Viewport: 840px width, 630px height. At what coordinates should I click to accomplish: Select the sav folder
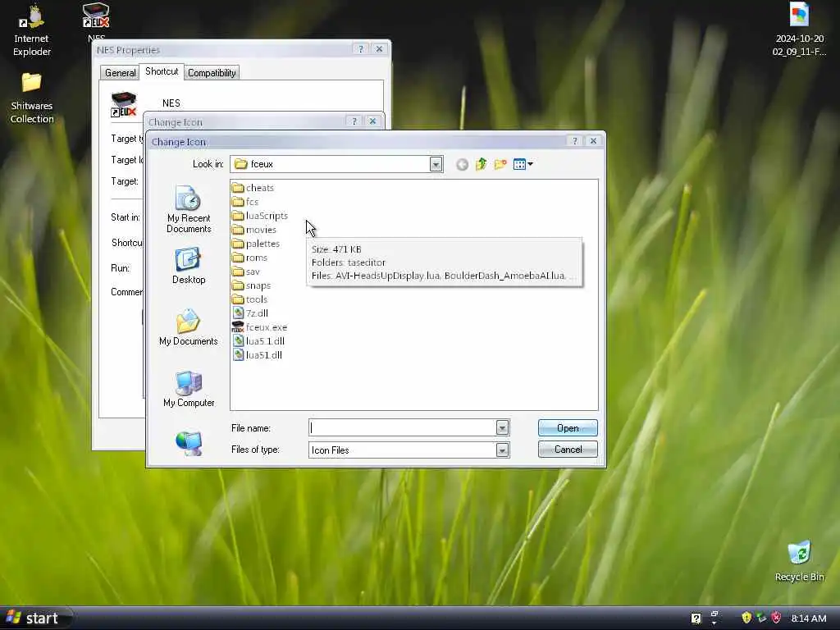point(246,271)
